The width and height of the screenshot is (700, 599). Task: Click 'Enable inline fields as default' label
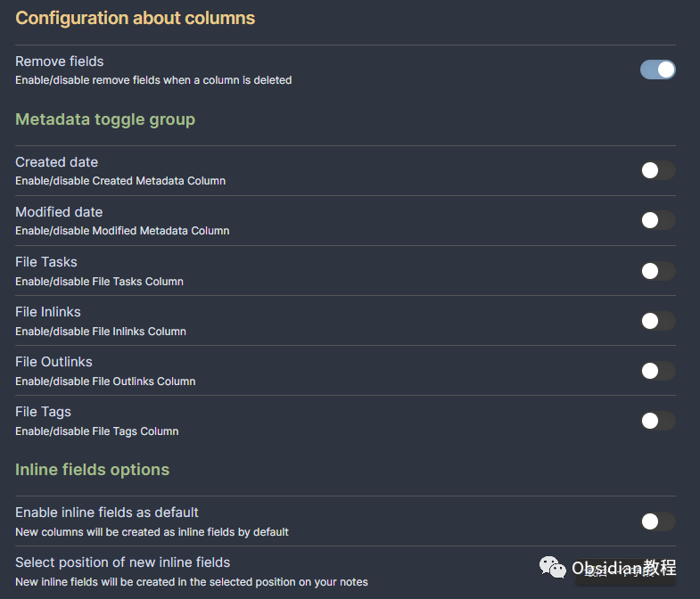tap(107, 513)
